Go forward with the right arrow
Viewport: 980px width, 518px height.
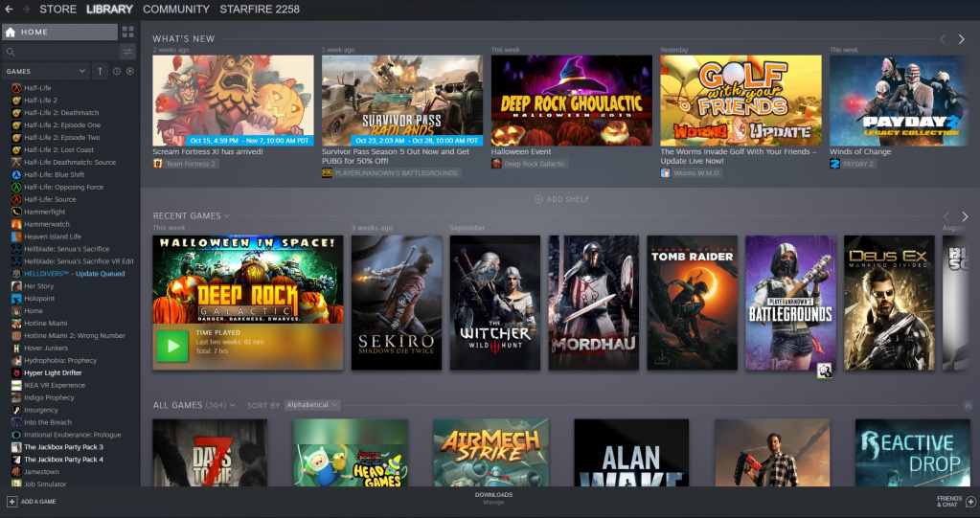tap(26, 10)
